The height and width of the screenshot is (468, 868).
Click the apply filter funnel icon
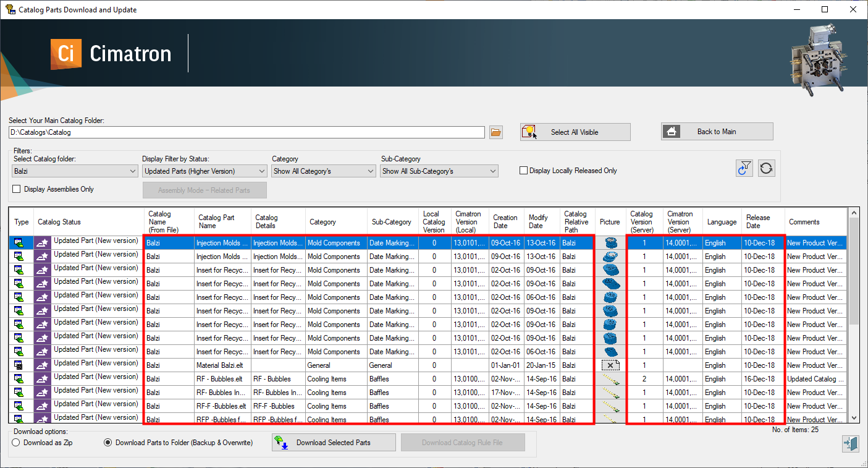(744, 168)
